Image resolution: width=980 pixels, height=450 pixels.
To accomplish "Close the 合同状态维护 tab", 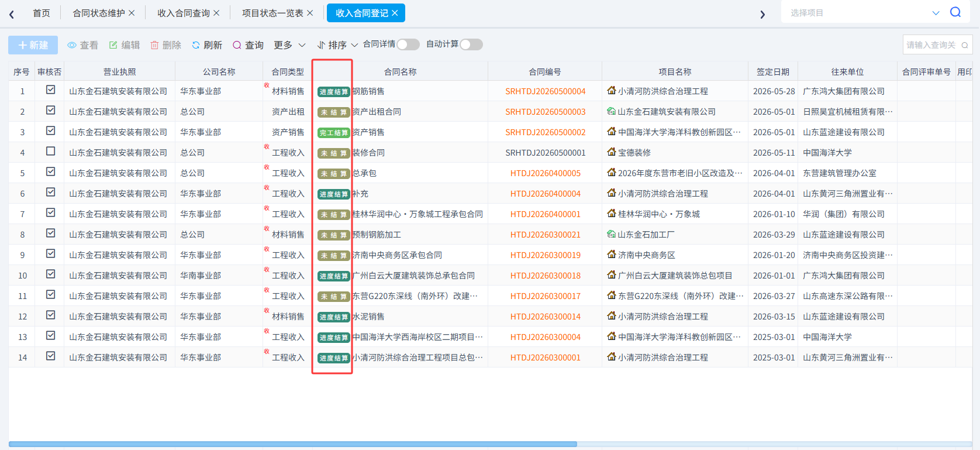I will [x=132, y=13].
